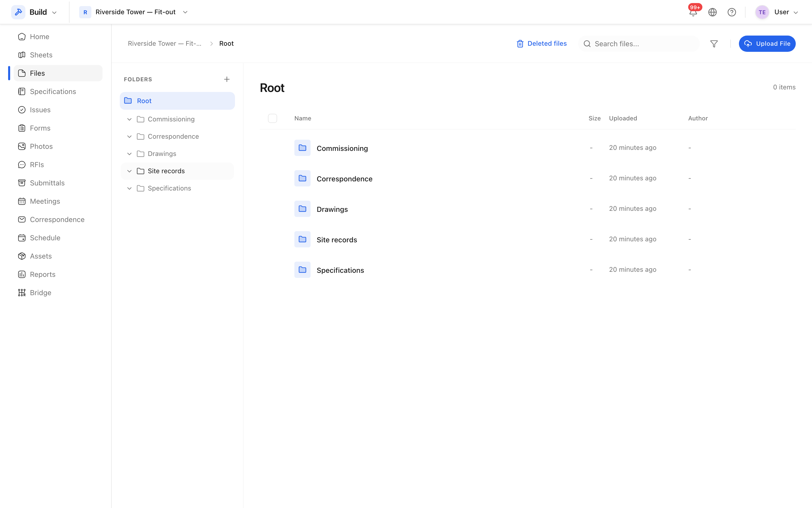This screenshot has width=812, height=508.
Task: Expand the Commissioning folder chevron in tree
Action: point(129,119)
